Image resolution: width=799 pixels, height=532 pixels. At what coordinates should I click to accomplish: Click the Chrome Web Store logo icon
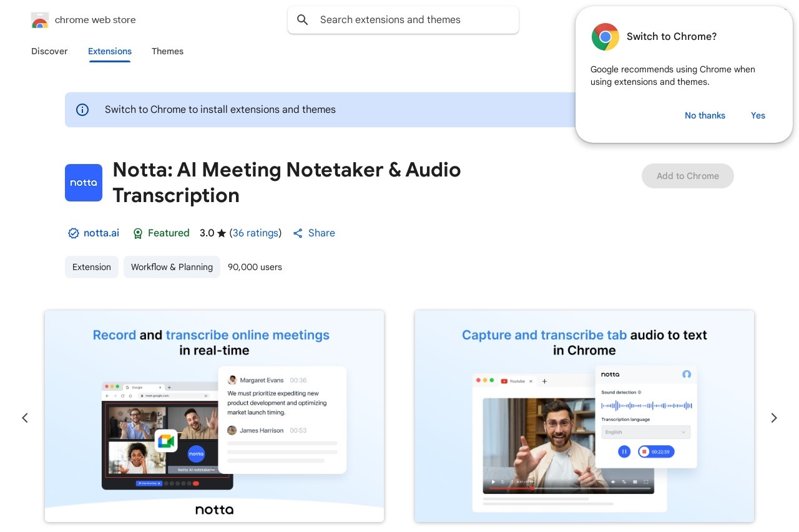point(40,20)
